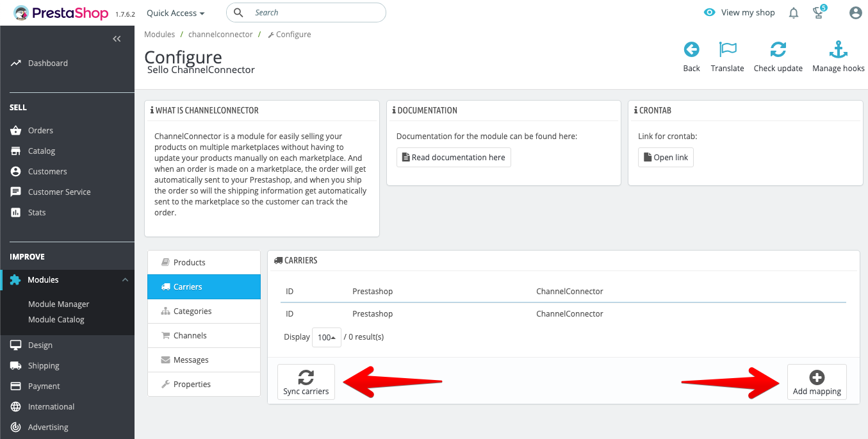
Task: Click the Modules puzzle icon
Action: pos(15,280)
